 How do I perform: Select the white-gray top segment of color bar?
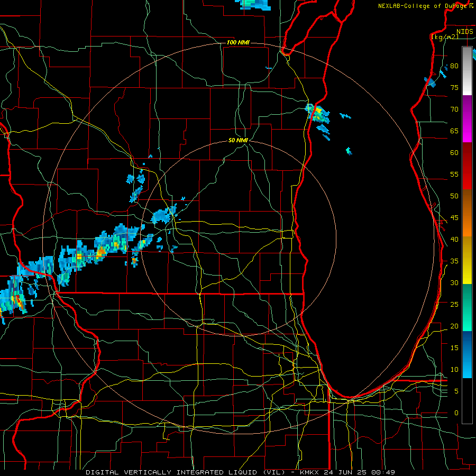(x=467, y=71)
